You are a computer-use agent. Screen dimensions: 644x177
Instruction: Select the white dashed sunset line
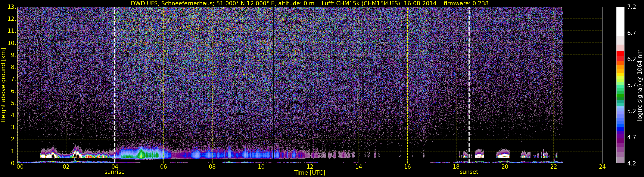tap(469, 85)
